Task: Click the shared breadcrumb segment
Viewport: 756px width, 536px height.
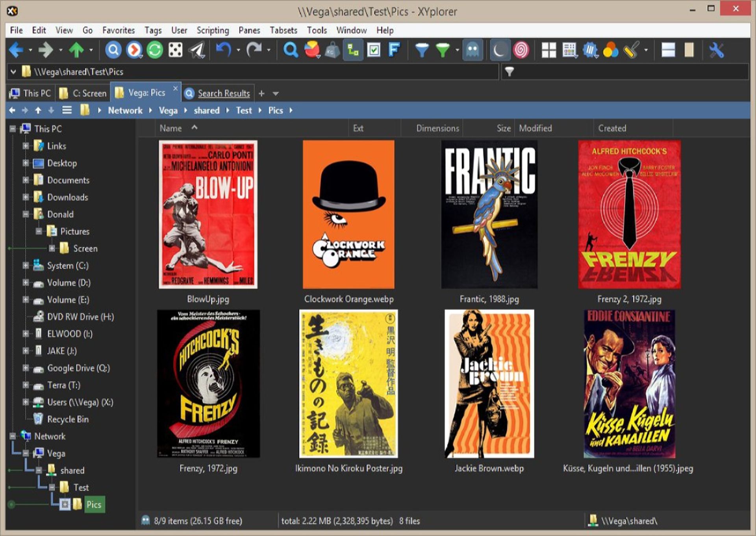Action: tap(206, 110)
